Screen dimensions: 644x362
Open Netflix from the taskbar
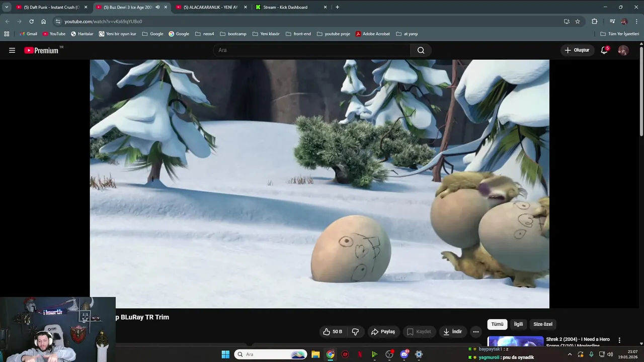[360, 354]
